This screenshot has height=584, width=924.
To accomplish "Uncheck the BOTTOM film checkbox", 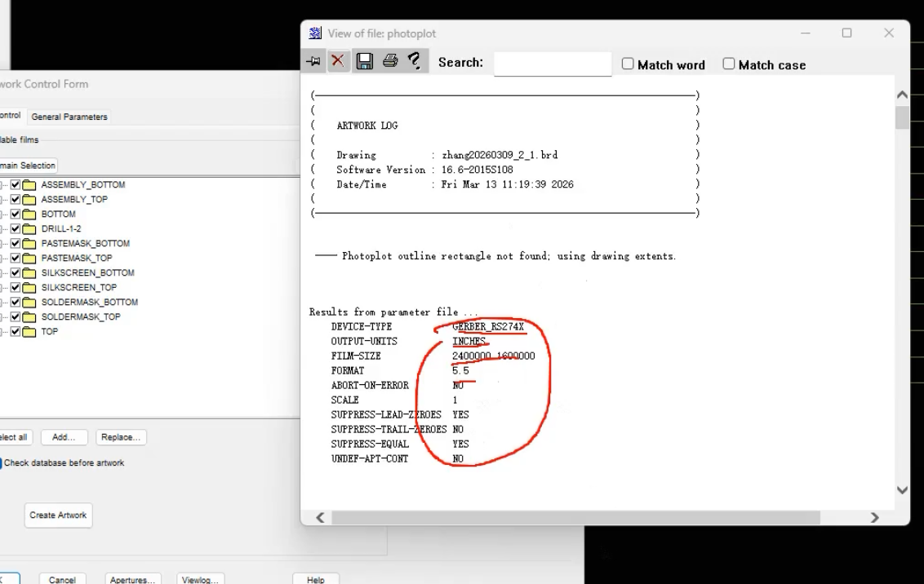I will point(16,214).
